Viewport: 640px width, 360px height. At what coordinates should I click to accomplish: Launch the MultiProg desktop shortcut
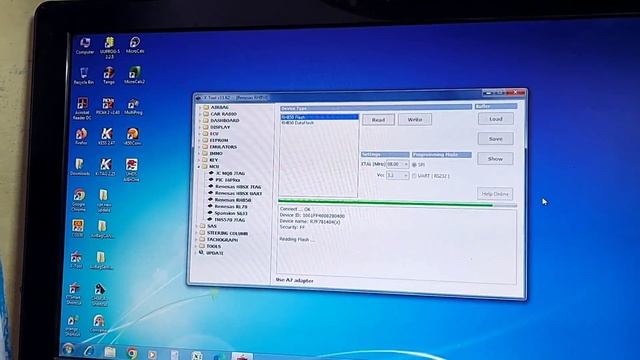(133, 106)
